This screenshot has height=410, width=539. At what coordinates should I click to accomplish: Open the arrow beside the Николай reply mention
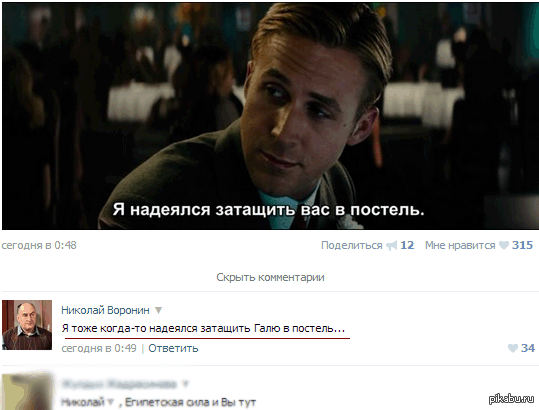click(111, 401)
